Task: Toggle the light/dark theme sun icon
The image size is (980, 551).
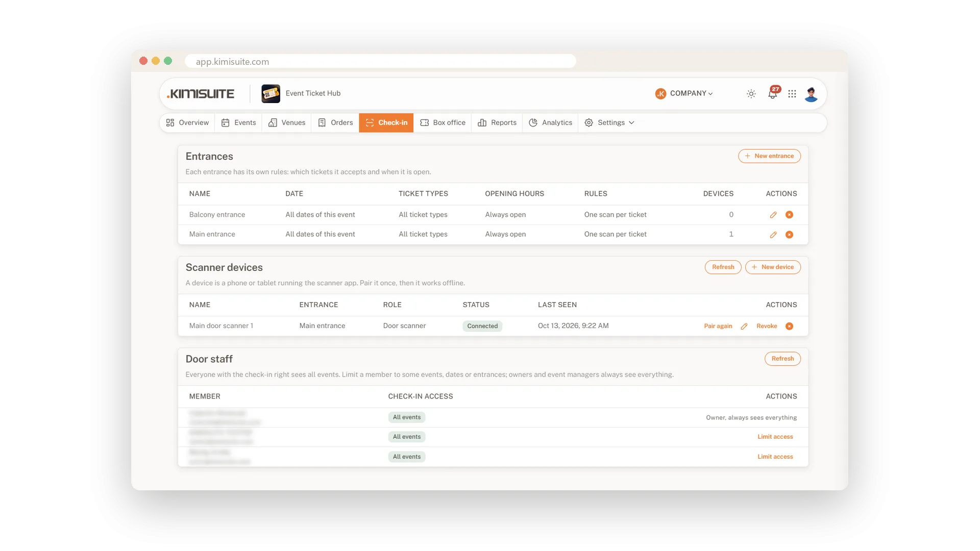Action: [x=751, y=94]
